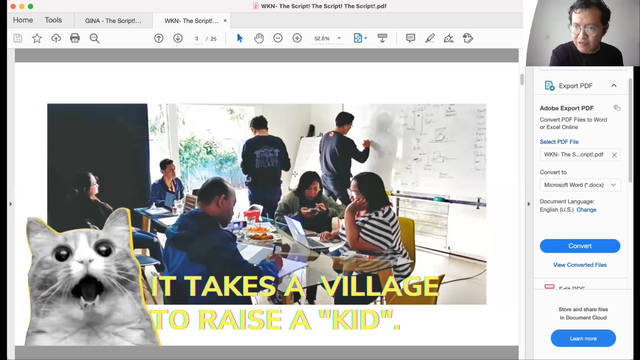The height and width of the screenshot is (360, 640).
Task: Zoom in with plus icon
Action: coord(297,38)
